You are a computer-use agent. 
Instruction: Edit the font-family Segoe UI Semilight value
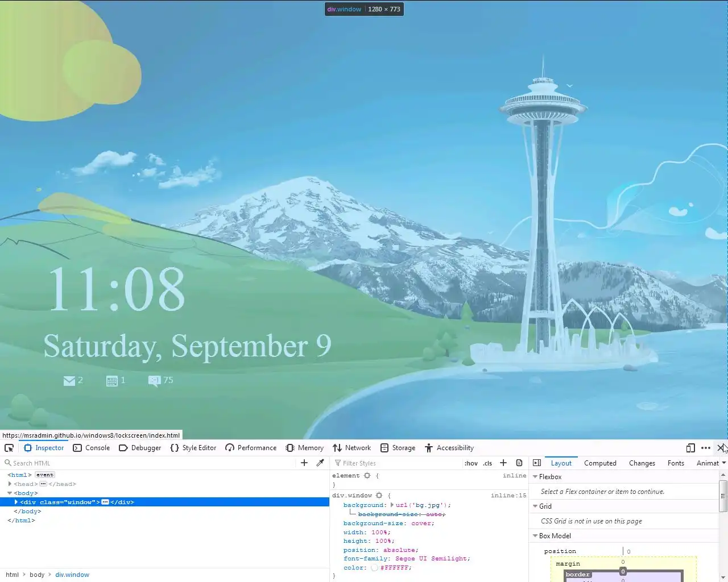point(431,559)
